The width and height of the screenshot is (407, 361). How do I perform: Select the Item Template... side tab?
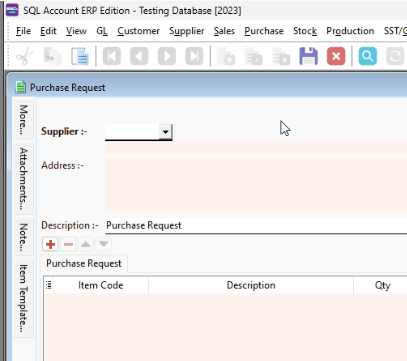[x=23, y=298]
